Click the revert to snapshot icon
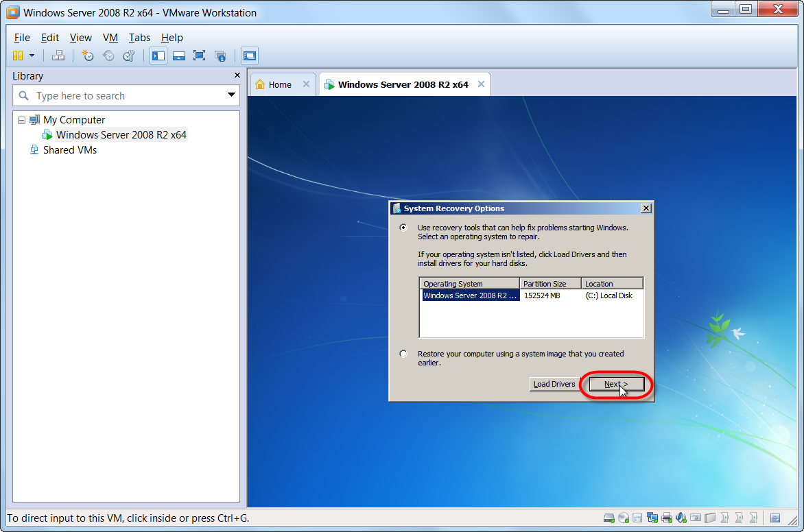Viewport: 804px width, 532px height. 108,56
